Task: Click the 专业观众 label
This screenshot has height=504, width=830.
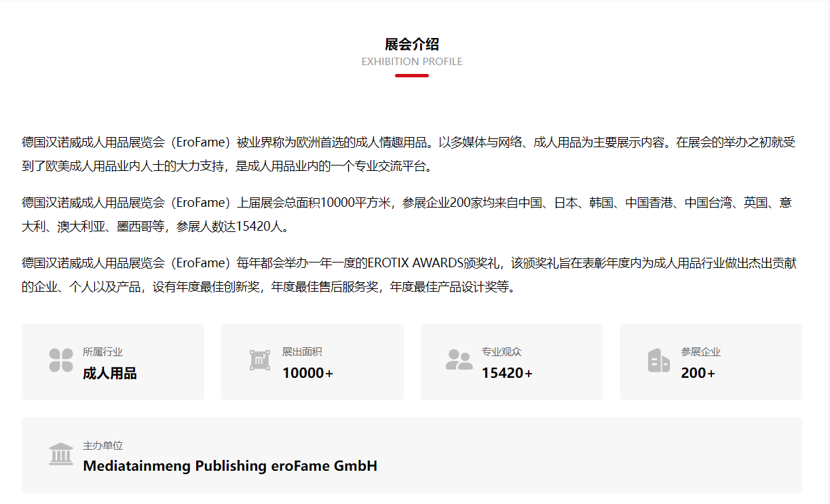Action: point(502,352)
